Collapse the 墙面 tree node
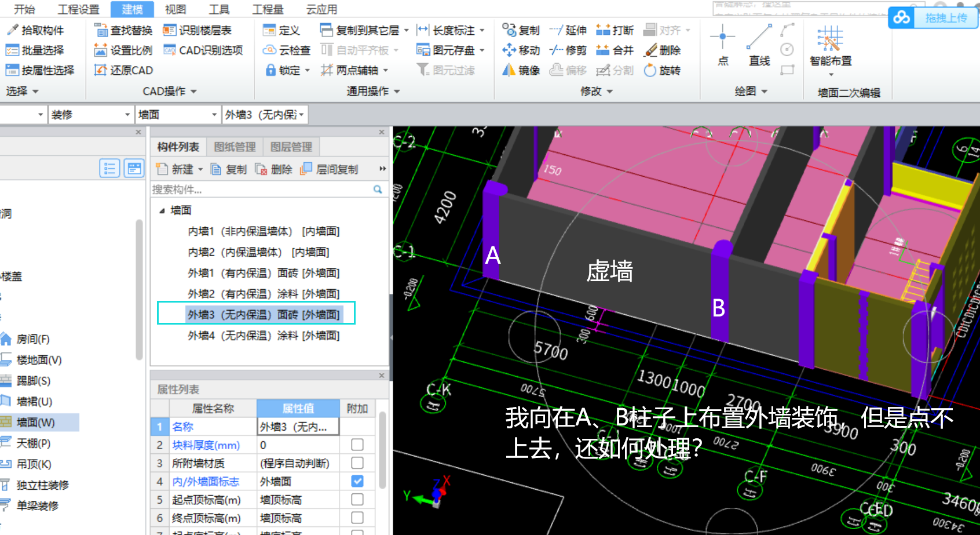 tap(162, 210)
